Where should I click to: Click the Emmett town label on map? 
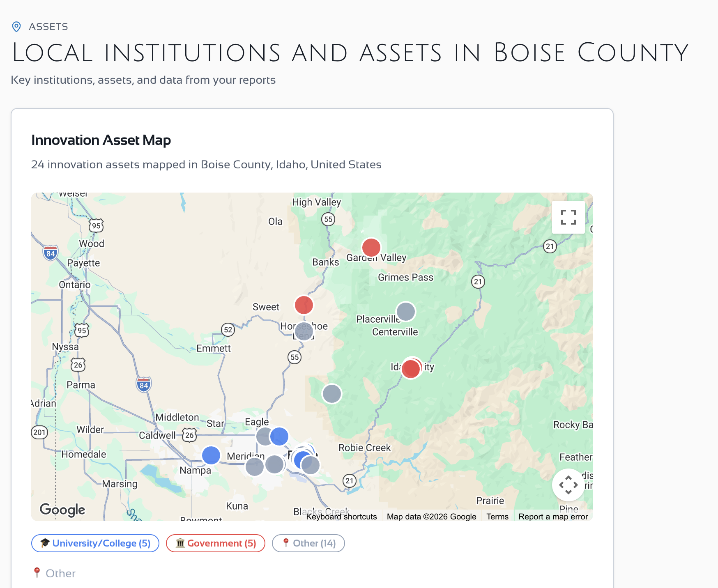click(x=214, y=348)
